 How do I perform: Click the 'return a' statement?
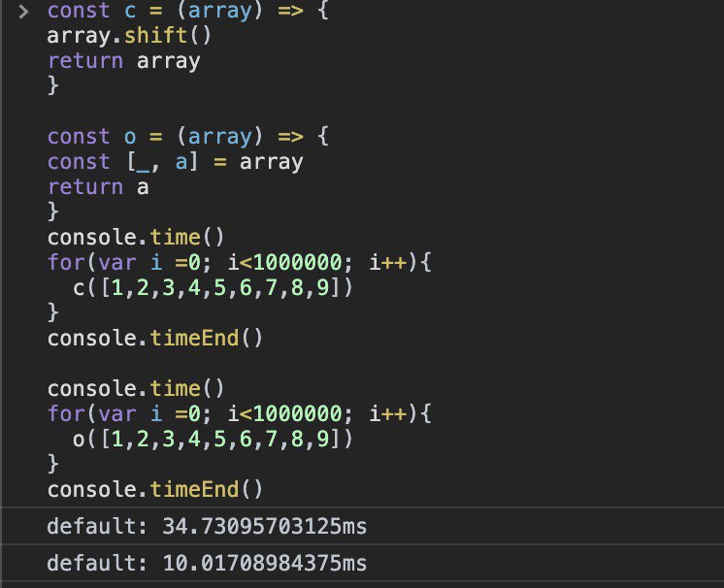[x=98, y=187]
